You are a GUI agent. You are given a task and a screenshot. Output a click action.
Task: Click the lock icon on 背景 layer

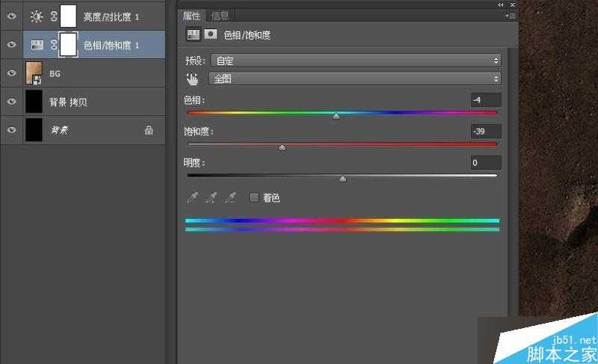[149, 130]
